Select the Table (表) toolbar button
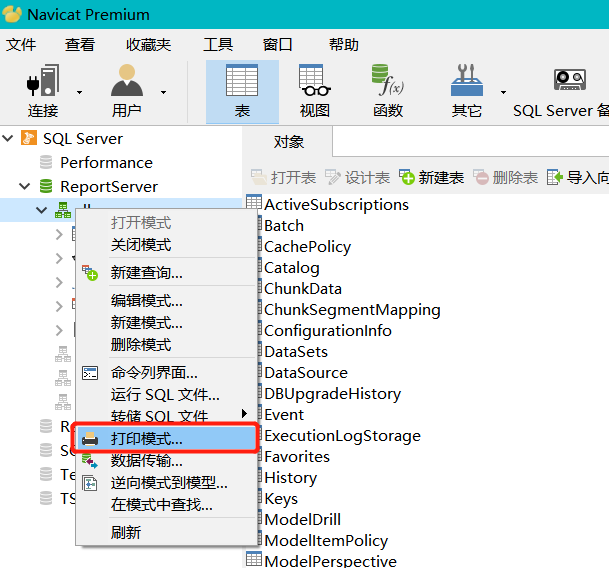Image resolution: width=609 pixels, height=568 pixels. pos(242,92)
